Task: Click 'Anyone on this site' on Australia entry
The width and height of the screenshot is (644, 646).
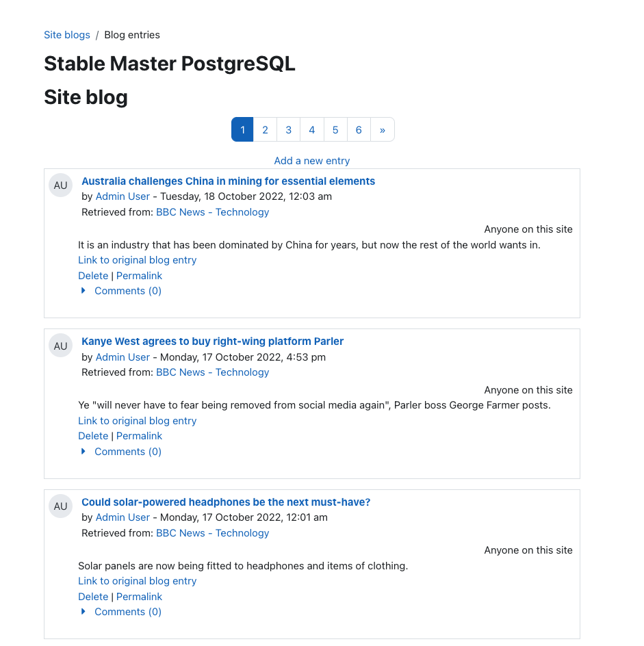Action: click(528, 229)
